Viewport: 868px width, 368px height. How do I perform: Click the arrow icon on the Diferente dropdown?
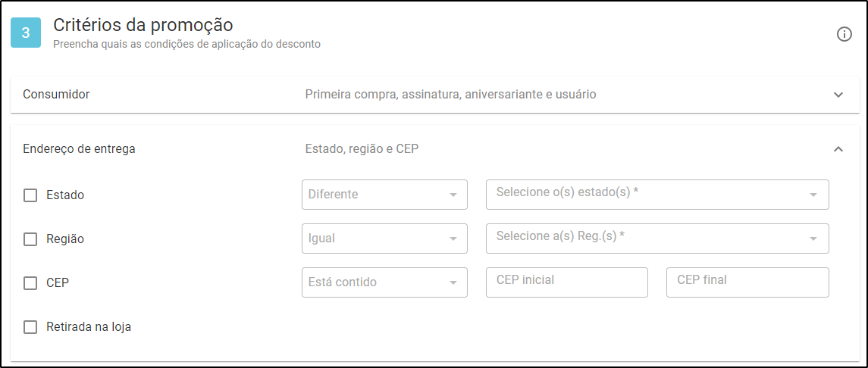[x=453, y=195]
